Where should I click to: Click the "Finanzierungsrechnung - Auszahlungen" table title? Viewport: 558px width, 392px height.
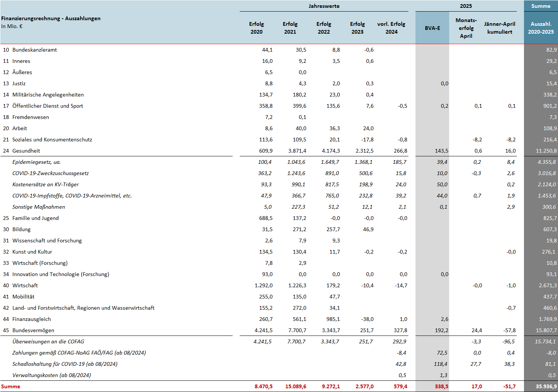tap(51, 18)
